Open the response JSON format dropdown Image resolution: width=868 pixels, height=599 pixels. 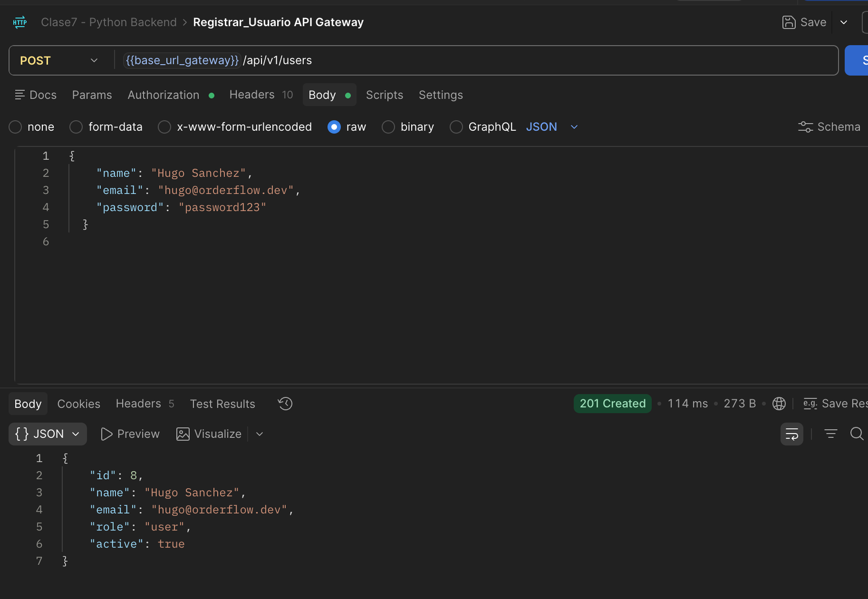pos(48,434)
